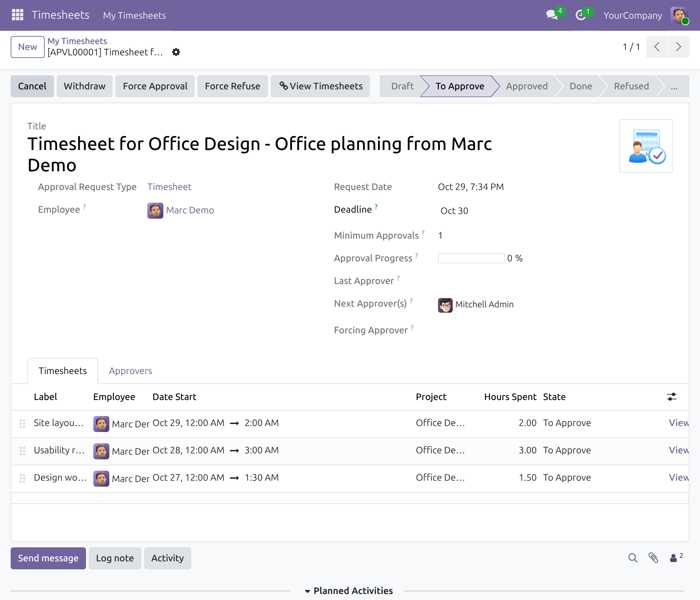Select the Timesheets tab
This screenshot has width=700, height=600.
click(x=63, y=371)
